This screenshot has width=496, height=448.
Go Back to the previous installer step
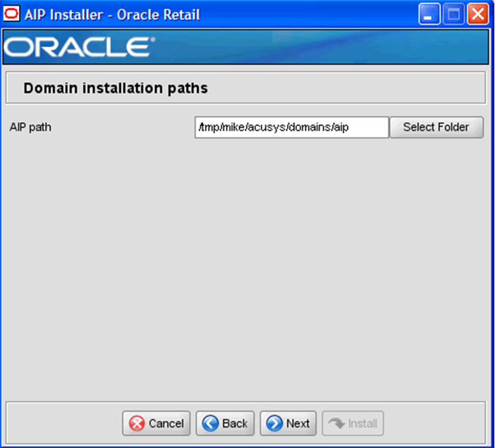(x=225, y=423)
